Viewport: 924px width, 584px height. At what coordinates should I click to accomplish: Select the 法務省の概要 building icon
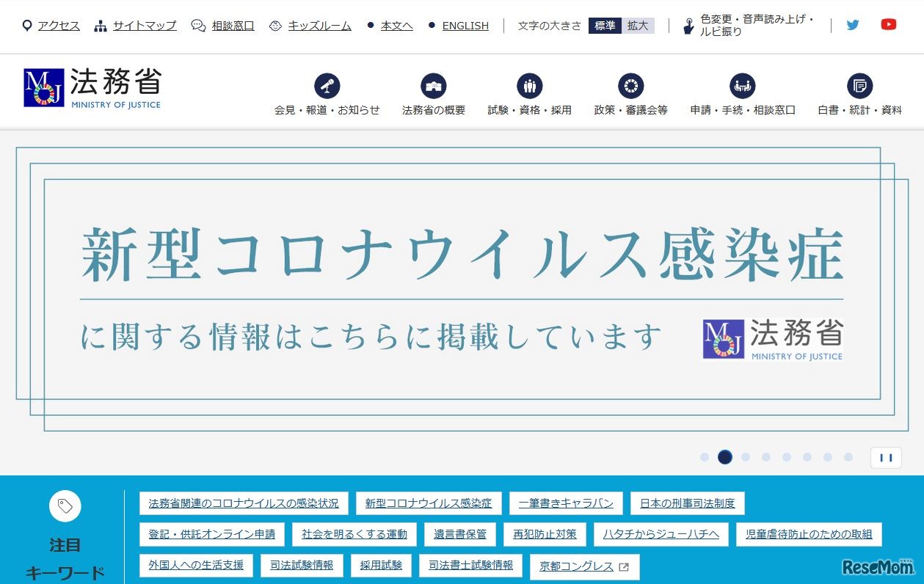432,86
